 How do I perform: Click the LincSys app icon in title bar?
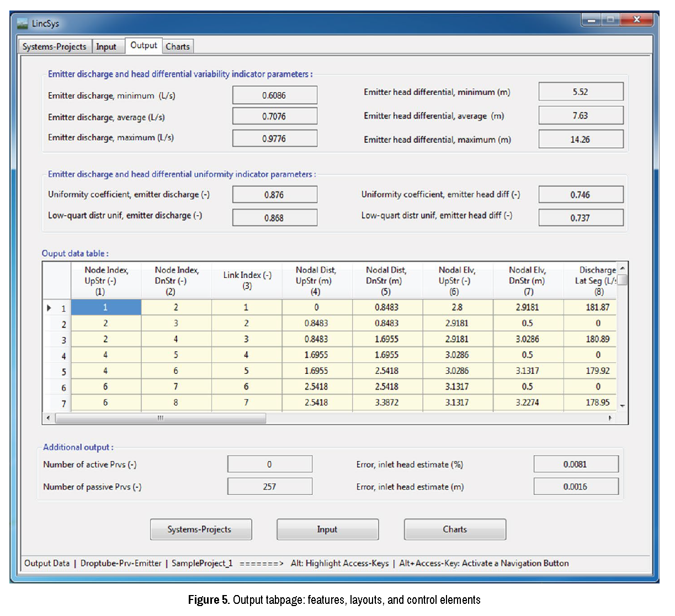click(x=23, y=24)
